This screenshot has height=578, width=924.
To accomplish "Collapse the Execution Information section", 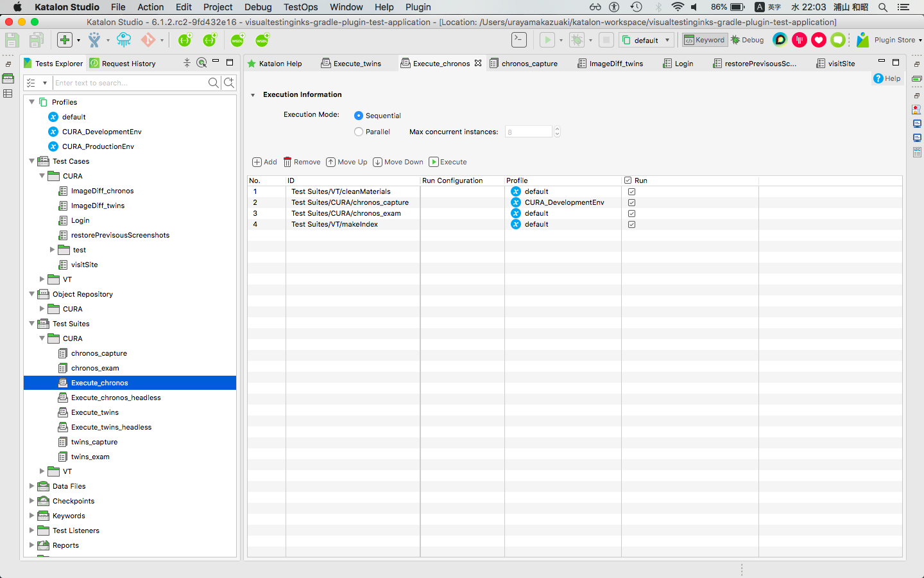I will (253, 95).
